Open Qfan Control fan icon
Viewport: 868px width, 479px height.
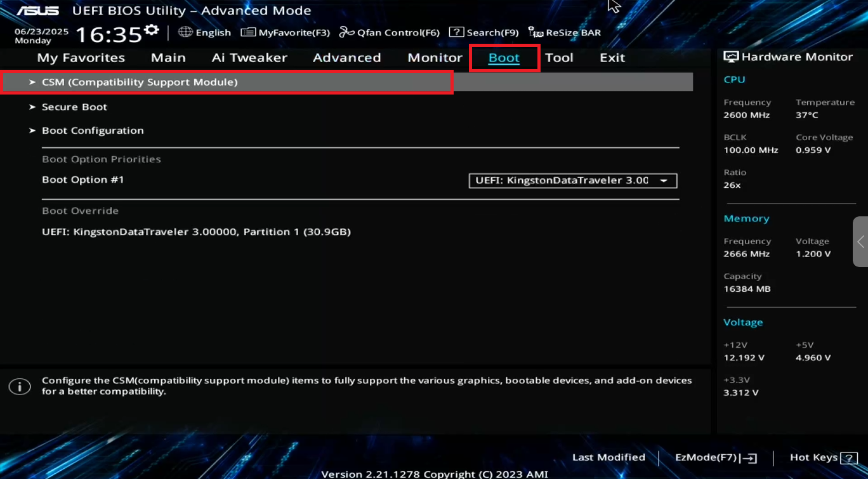[x=346, y=32]
